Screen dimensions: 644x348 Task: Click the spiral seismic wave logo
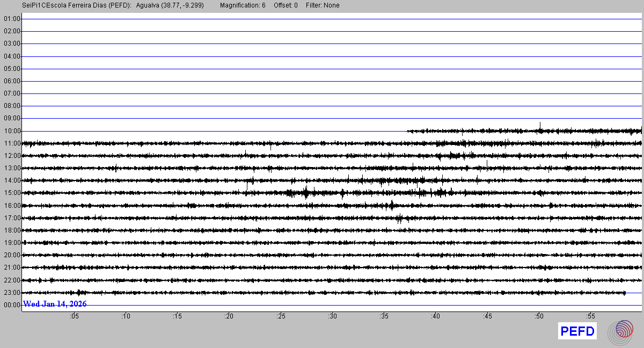(x=620, y=332)
